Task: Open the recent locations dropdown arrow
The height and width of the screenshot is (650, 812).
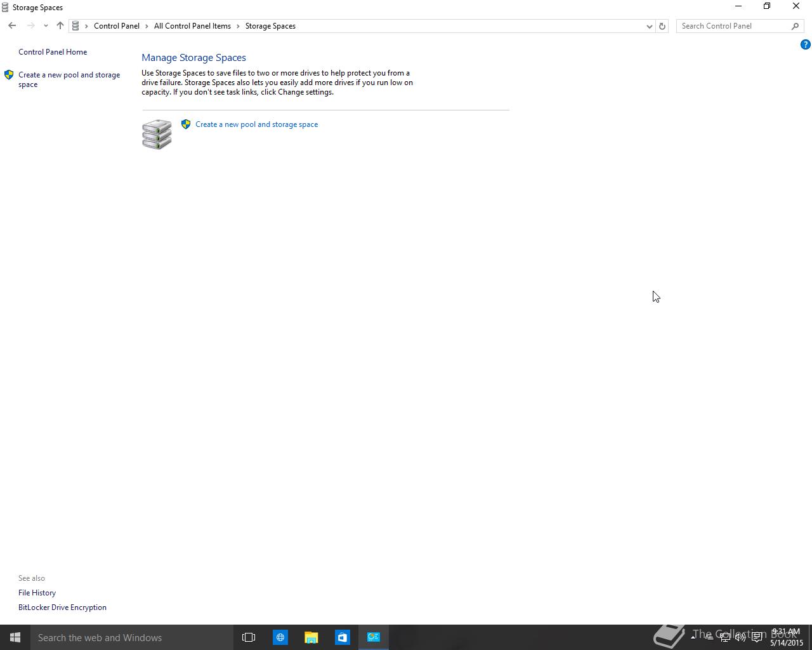Action: tap(46, 26)
